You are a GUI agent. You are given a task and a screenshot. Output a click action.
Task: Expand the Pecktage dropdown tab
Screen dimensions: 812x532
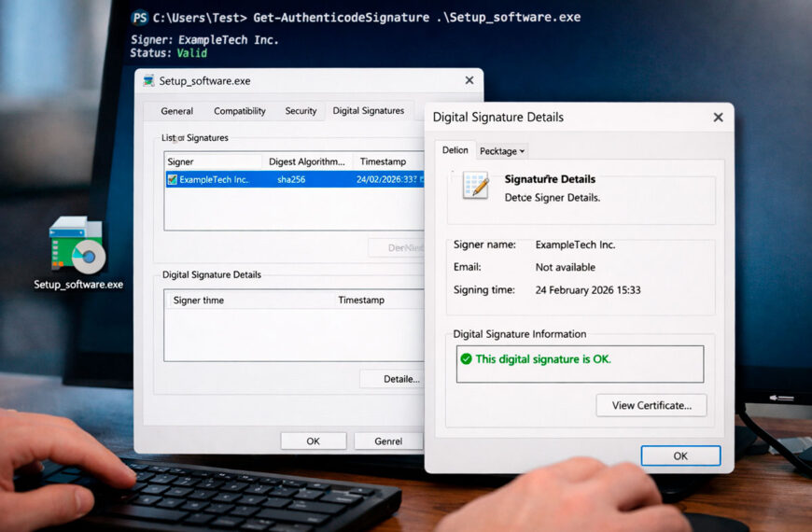tap(502, 151)
